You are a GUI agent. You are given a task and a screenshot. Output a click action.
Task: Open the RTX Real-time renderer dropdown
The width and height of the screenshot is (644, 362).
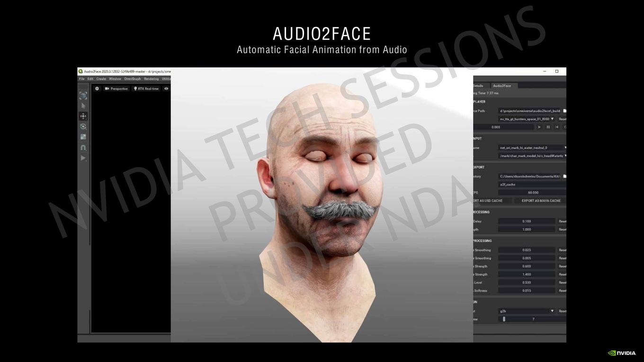coord(146,88)
